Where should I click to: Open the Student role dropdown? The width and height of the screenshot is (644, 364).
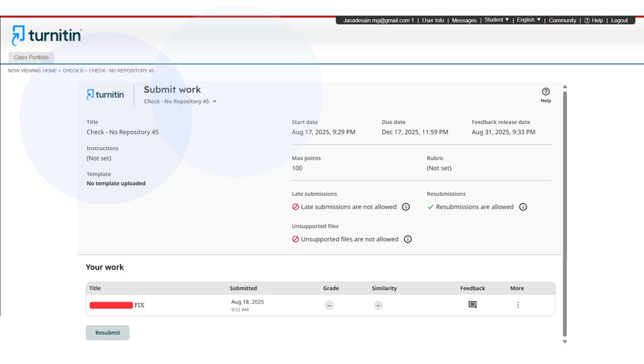(x=496, y=20)
